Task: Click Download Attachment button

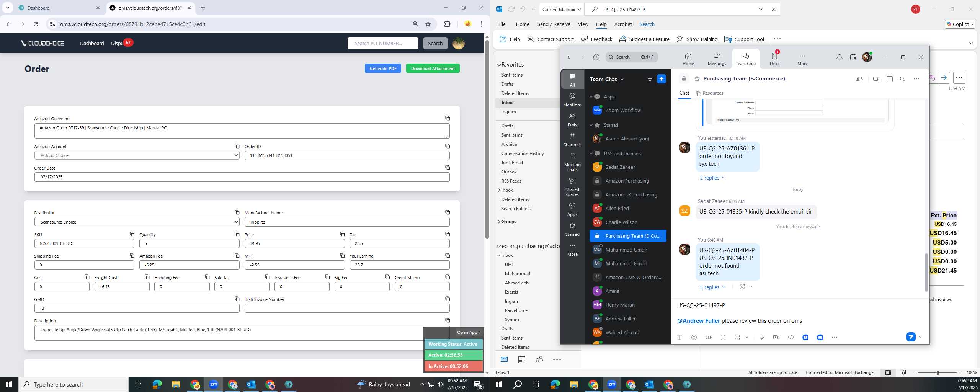Action: click(x=433, y=69)
